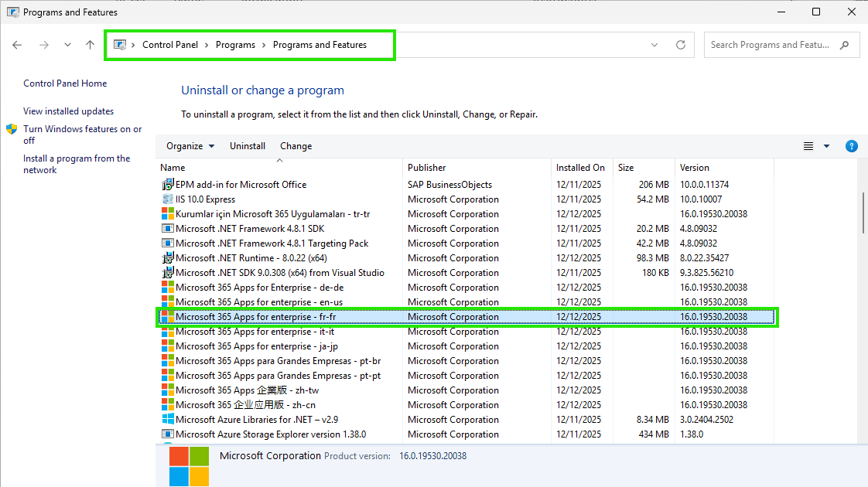Open the View installed updates link
This screenshot has width=868, height=487.
click(x=69, y=111)
